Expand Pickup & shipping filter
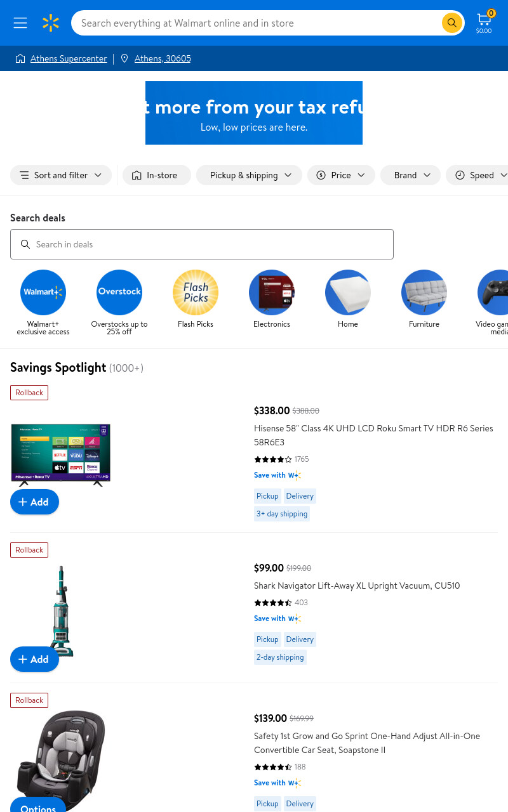508x812 pixels. [249, 175]
